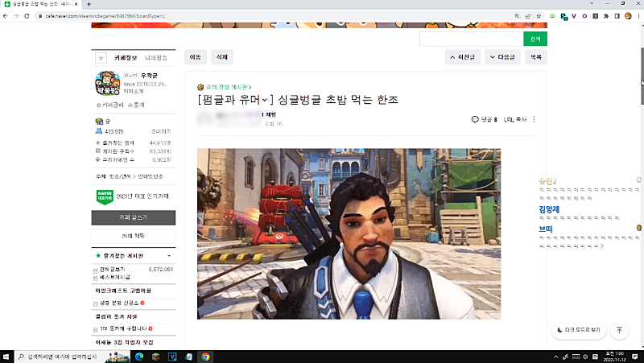Click the URL 복사 link
Viewport: 644px width, 363px height.
(515, 119)
